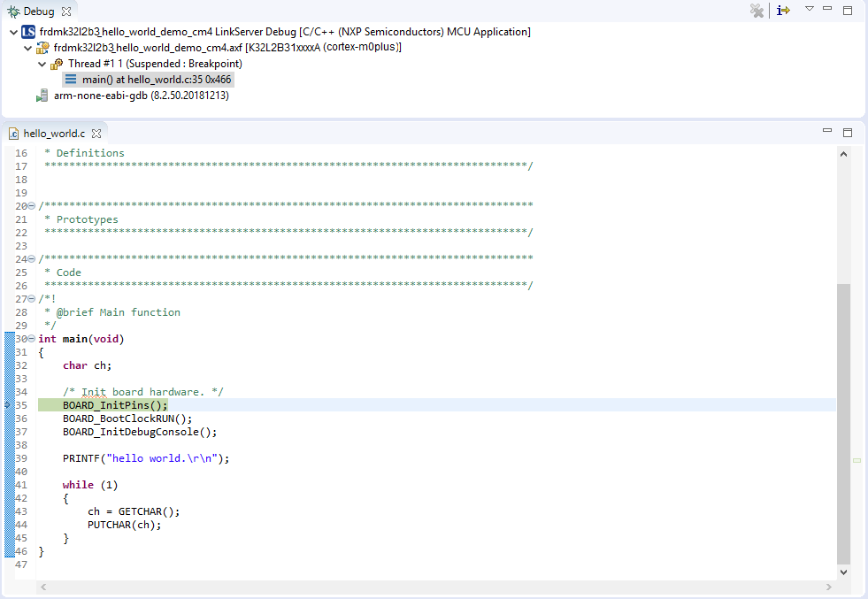This screenshot has width=868, height=599.
Task: Click the editor horizontal scrollbar right arrow
Action: tap(829, 587)
